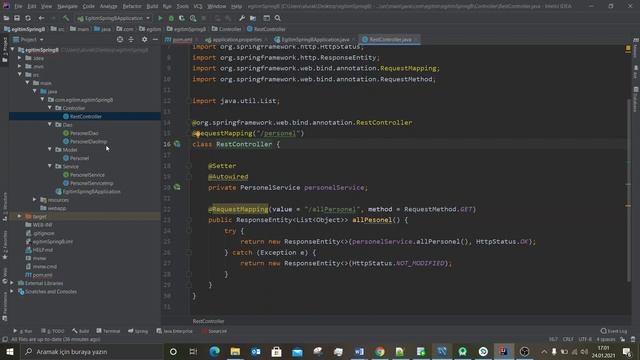Image resolution: width=640 pixels, height=360 pixels.
Task: Open Word from taskbar
Action: click(359, 351)
